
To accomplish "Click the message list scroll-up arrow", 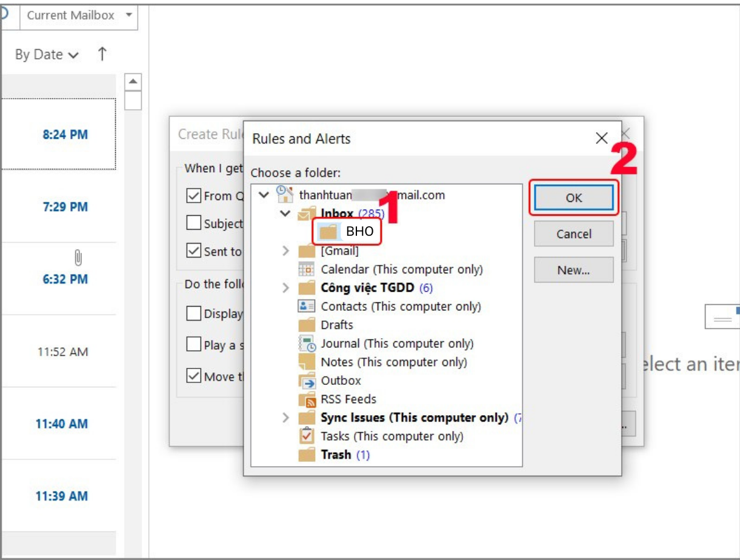I will [x=133, y=82].
